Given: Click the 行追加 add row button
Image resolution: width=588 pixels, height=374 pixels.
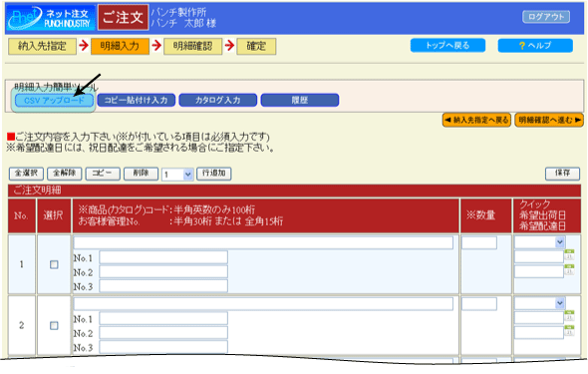Looking at the screenshot, I should 213,174.
